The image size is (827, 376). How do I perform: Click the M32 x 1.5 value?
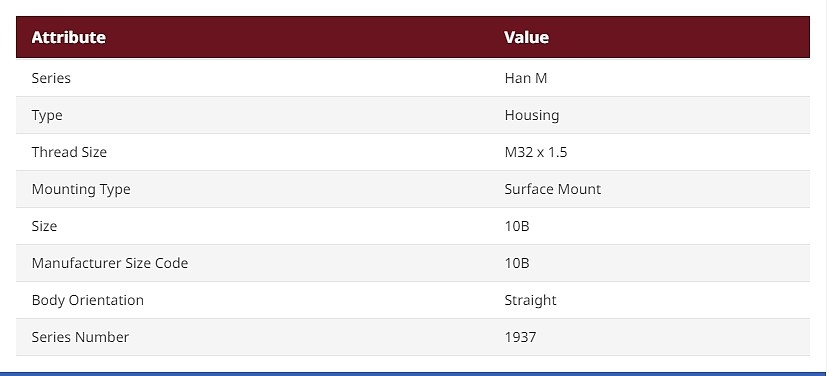pos(536,152)
